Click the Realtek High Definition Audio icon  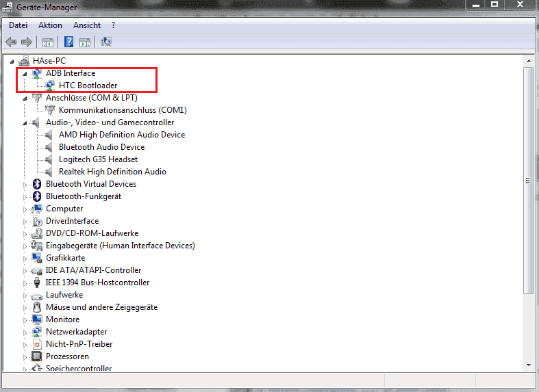point(49,172)
